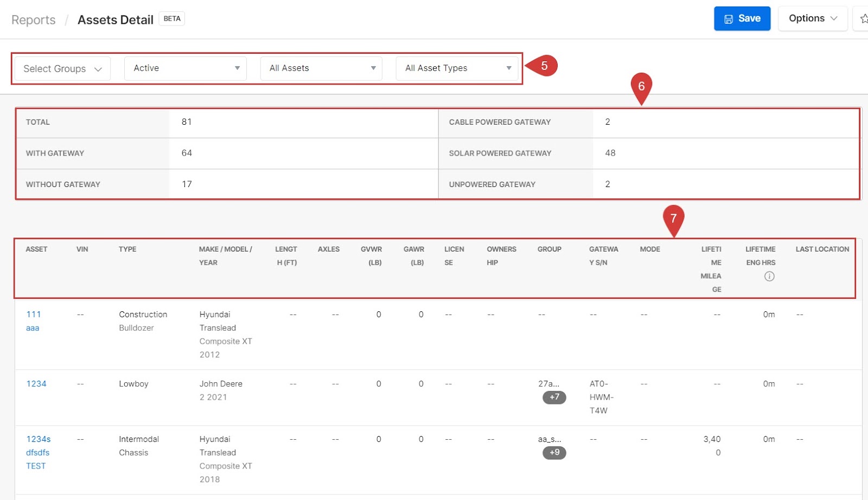Click the WITH GATEWAY value 64
The image size is (868, 500).
point(187,153)
